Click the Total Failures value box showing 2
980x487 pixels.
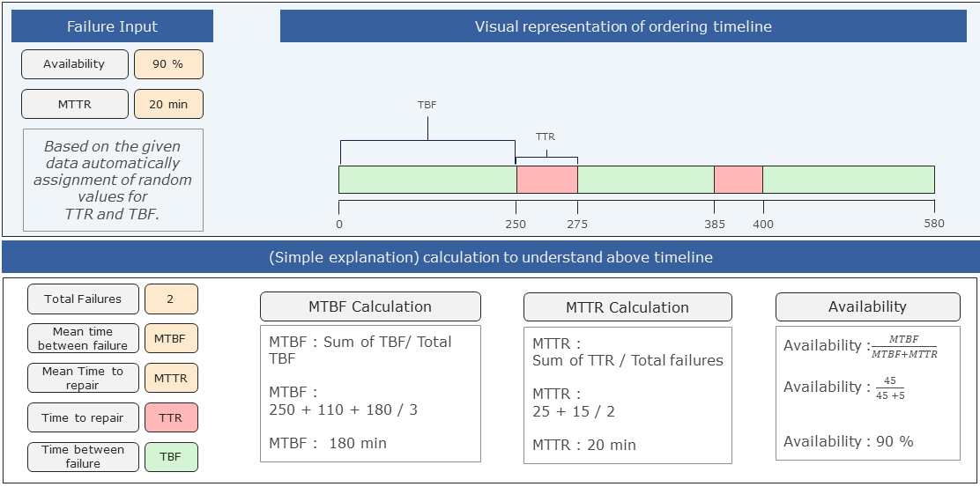pyautogui.click(x=171, y=299)
